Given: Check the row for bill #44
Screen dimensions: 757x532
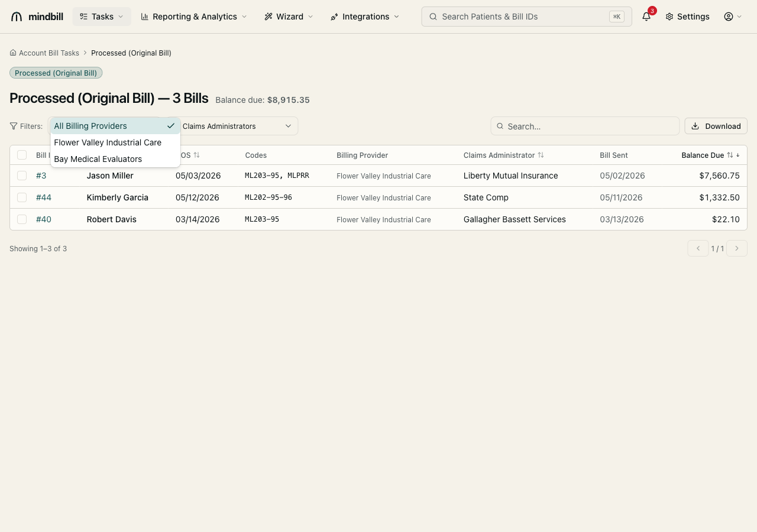Looking at the screenshot, I should click(x=22, y=197).
